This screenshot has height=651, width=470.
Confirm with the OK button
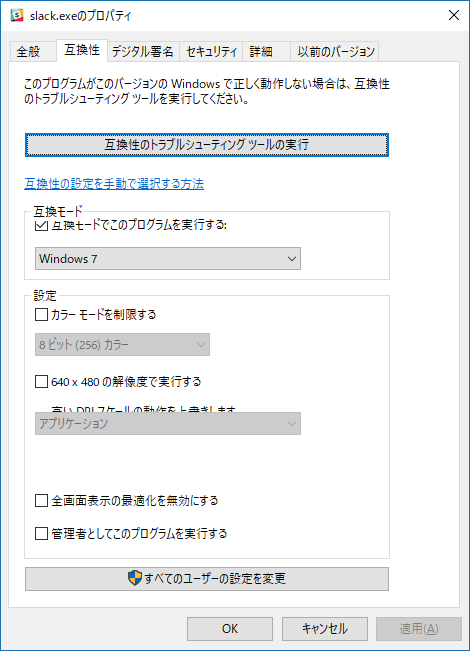click(230, 629)
